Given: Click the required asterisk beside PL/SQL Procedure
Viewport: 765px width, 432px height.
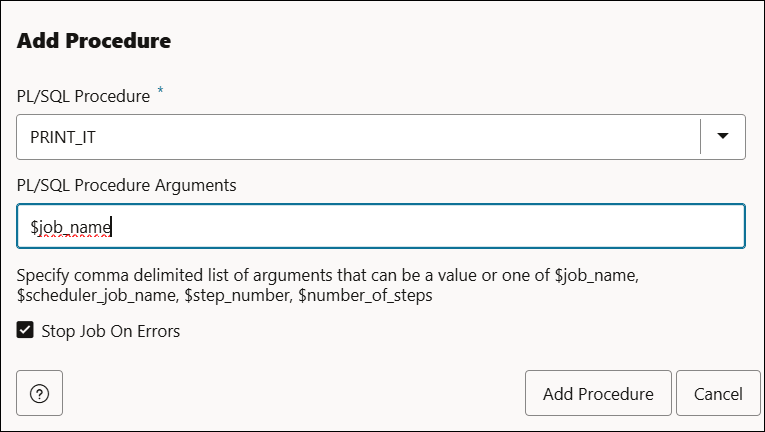Looking at the screenshot, I should (161, 92).
